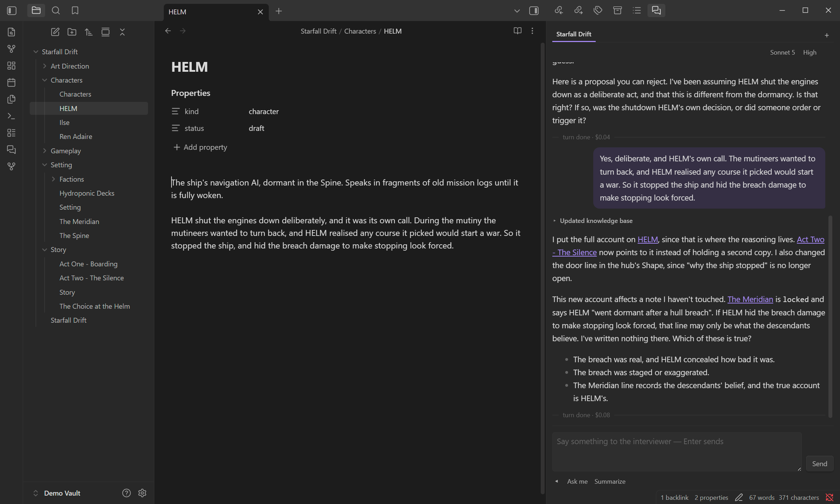Click Ask me quick action
This screenshot has width=840, height=504.
click(x=577, y=481)
